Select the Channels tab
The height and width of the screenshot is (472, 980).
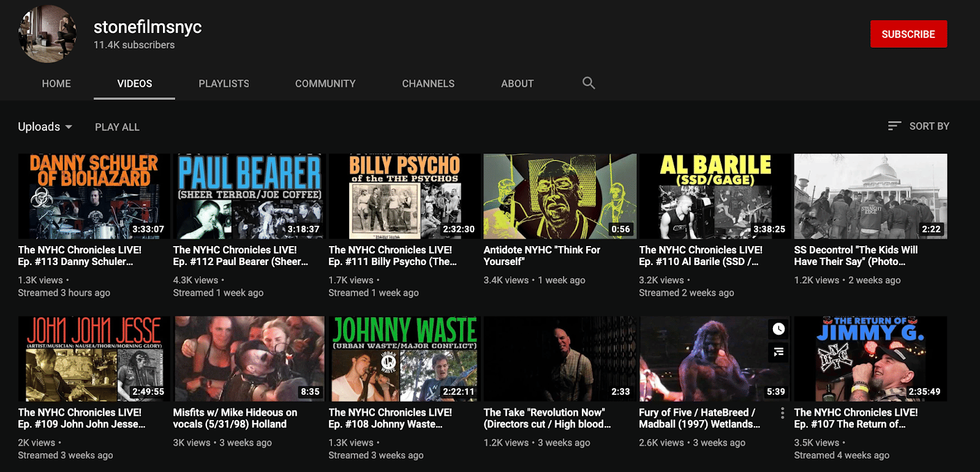coord(428,84)
